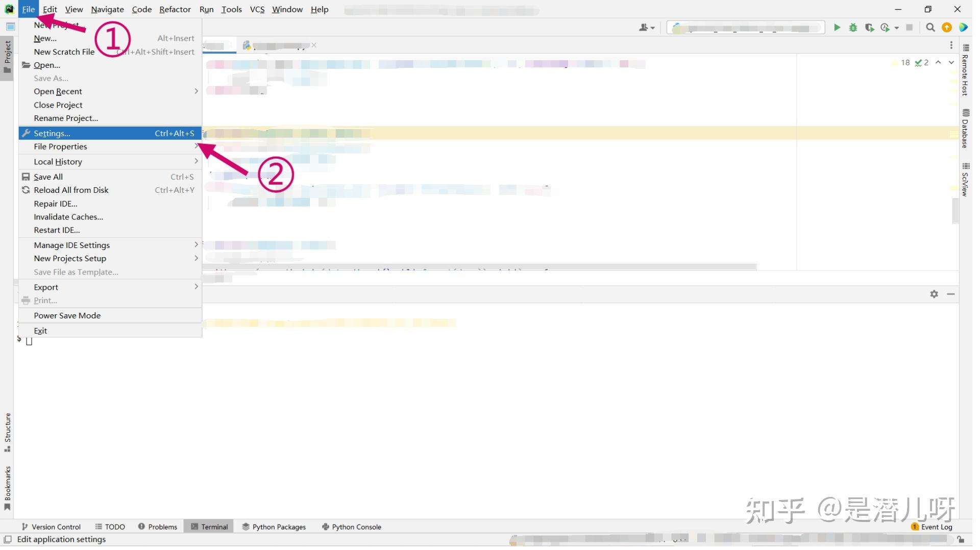Viewport: 980px width, 550px height.
Task: Run the current script with the green Run icon
Action: coord(837,28)
